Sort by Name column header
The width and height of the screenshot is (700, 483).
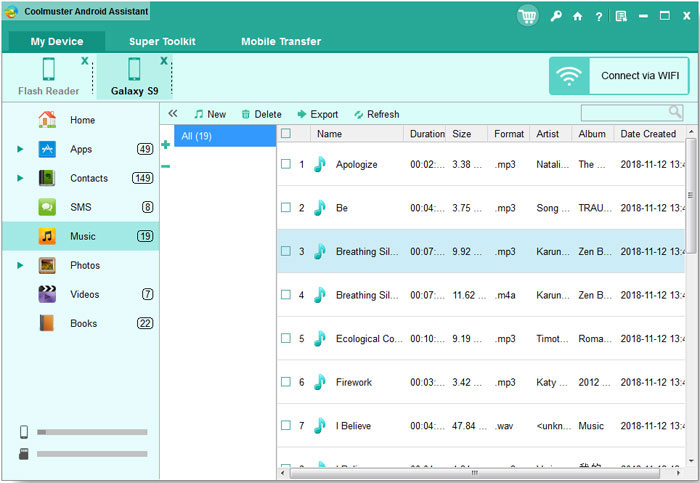tap(357, 134)
